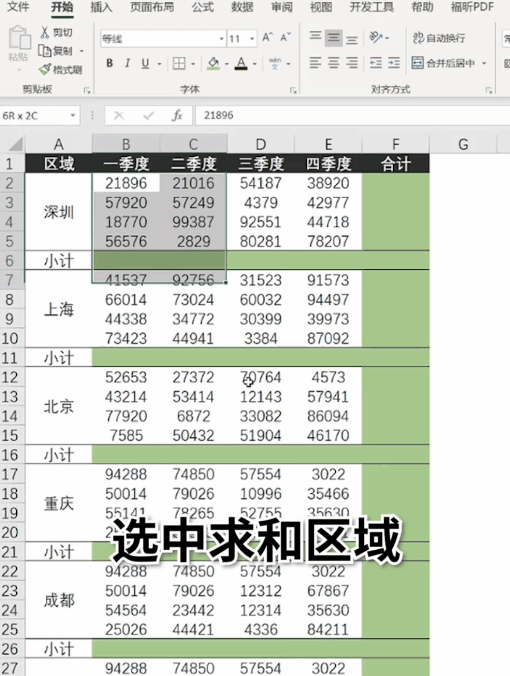Click the 上海 region cell
The image size is (510, 676).
tap(59, 309)
